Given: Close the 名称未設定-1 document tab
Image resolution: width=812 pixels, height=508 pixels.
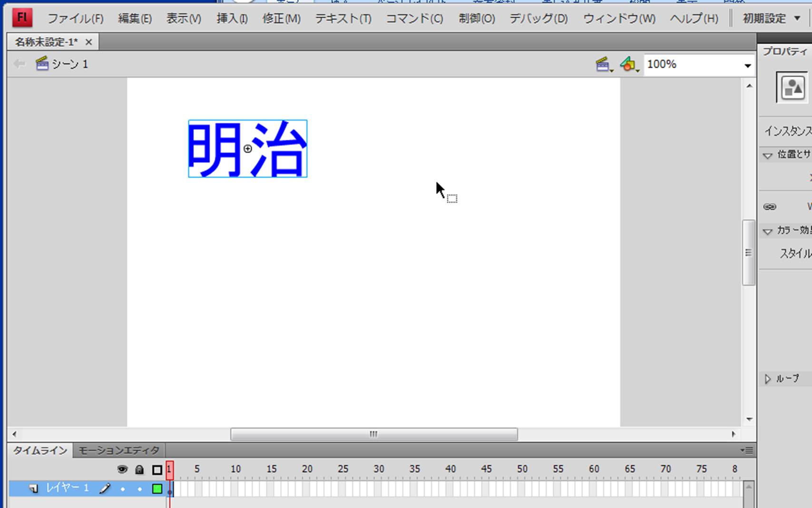Looking at the screenshot, I should click(x=88, y=42).
